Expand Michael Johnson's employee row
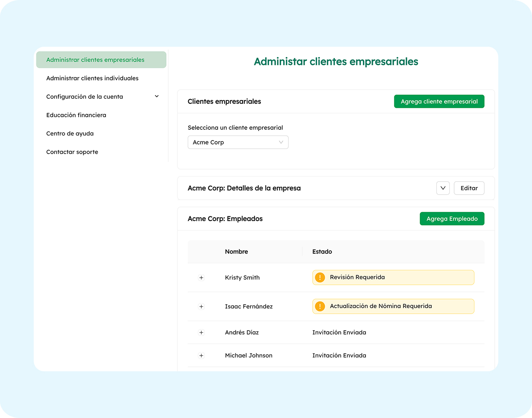Viewport: 532px width, 418px height. pos(201,355)
